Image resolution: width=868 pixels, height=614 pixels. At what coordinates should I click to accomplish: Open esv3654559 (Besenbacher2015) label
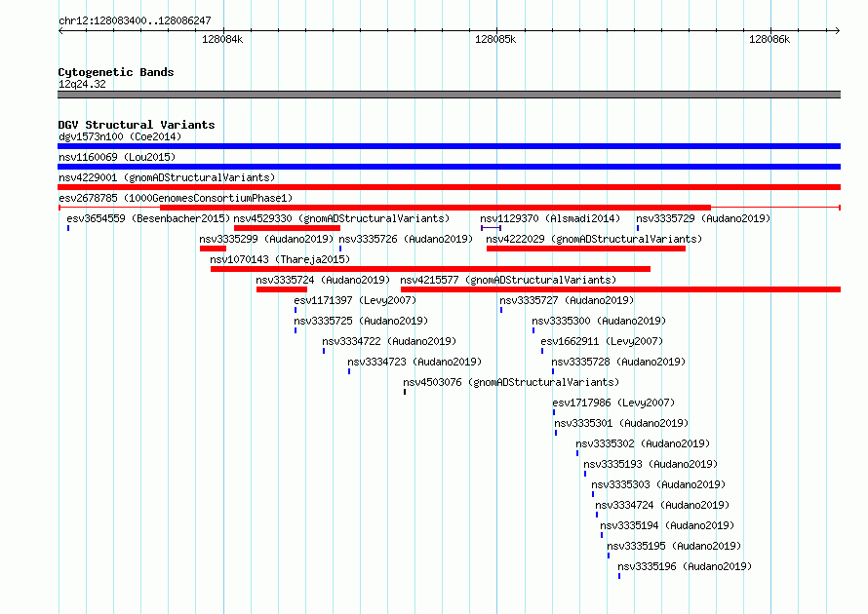[148, 218]
